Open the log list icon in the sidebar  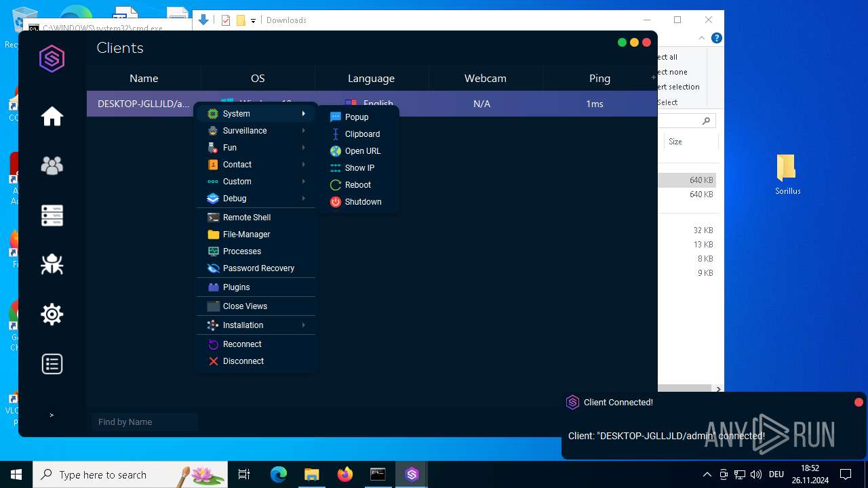tap(52, 364)
